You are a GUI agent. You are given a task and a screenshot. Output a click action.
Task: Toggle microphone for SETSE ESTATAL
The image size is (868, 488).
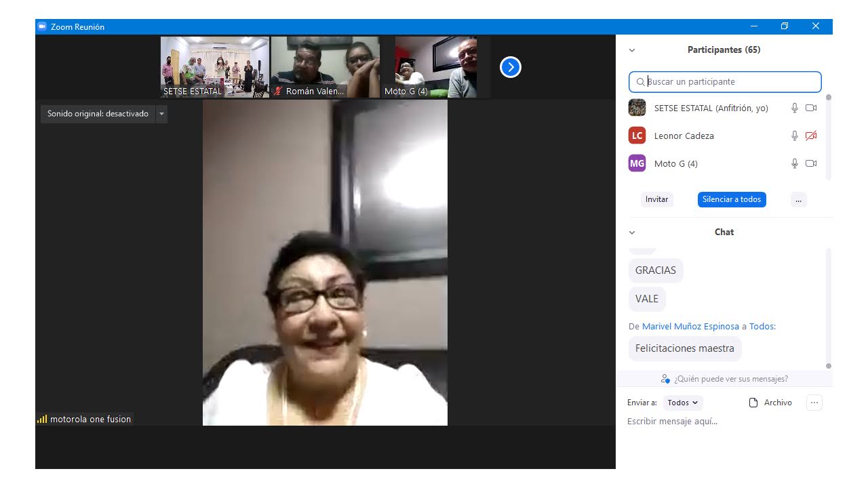coord(795,108)
